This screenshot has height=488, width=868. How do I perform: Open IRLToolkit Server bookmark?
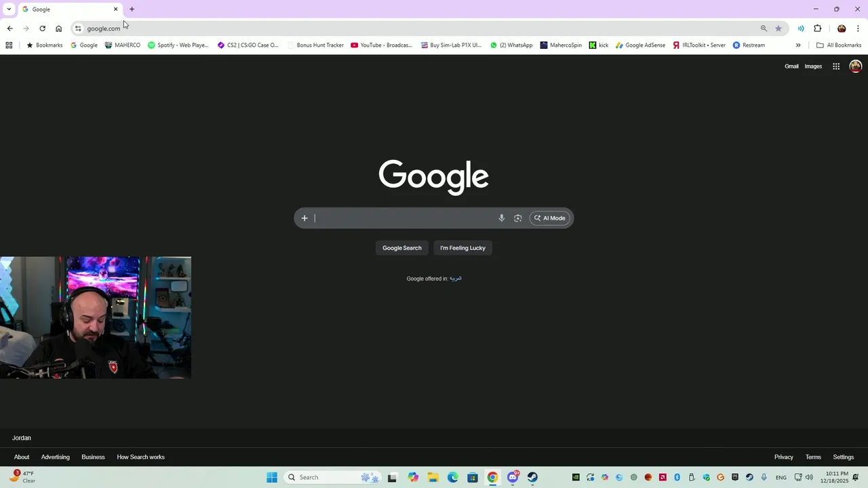point(699,45)
